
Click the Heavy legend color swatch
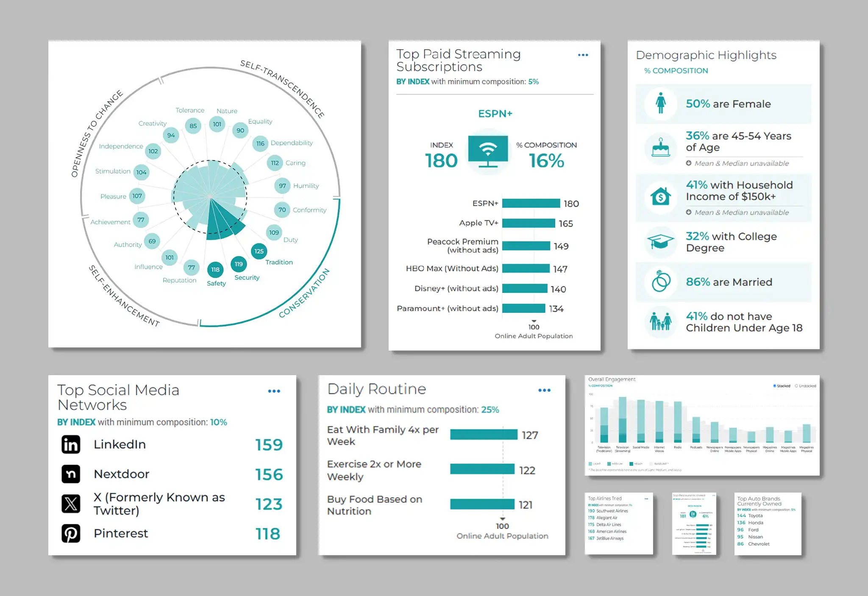tap(631, 464)
